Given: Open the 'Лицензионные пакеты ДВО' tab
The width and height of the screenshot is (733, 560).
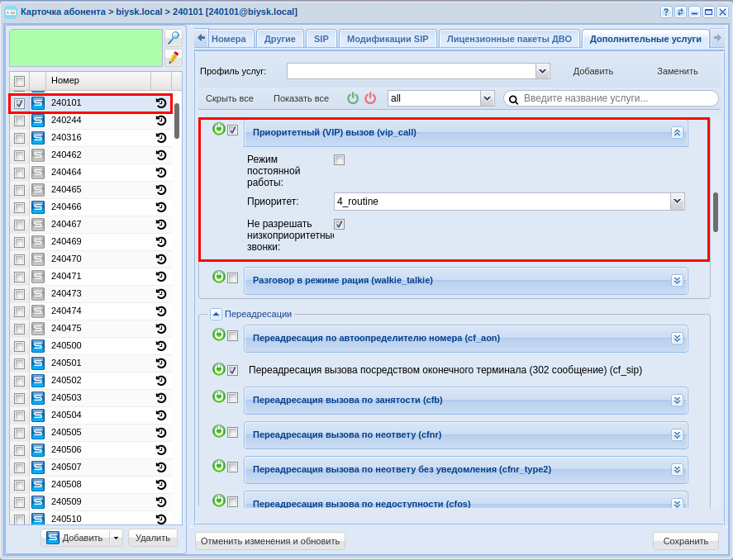Looking at the screenshot, I should tap(509, 39).
